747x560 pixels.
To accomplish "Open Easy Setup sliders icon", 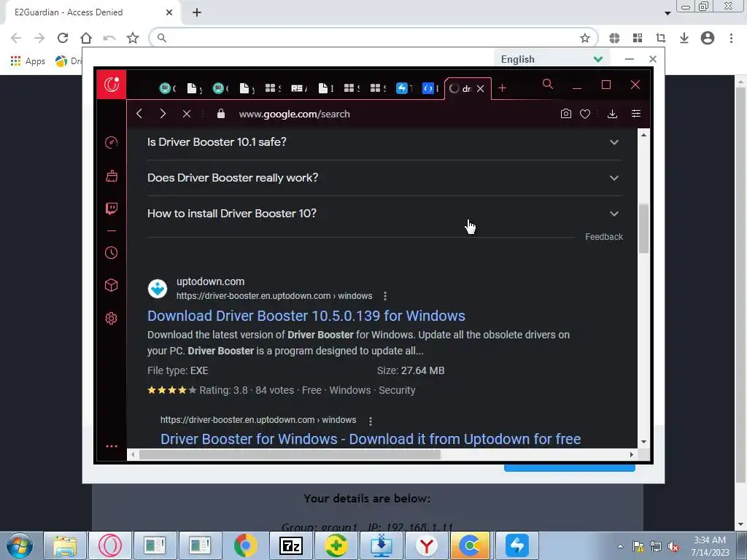I will tap(636, 113).
